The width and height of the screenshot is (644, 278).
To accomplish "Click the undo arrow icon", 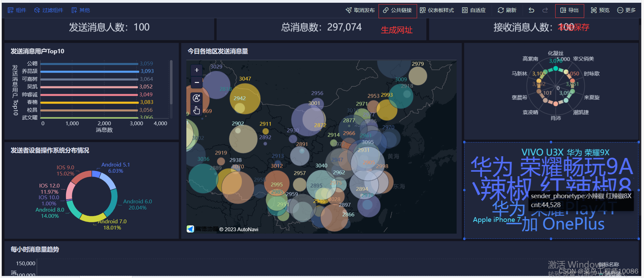I will click(531, 10).
